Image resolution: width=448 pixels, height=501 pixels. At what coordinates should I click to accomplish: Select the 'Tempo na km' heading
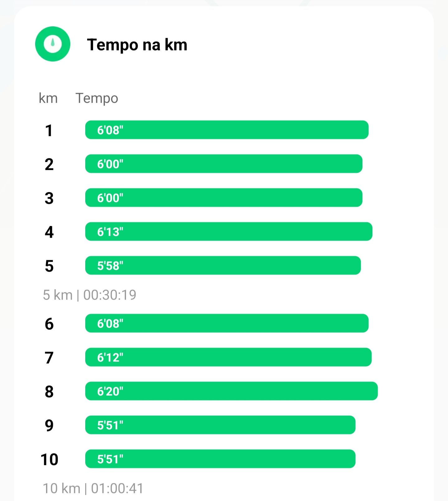pos(137,45)
